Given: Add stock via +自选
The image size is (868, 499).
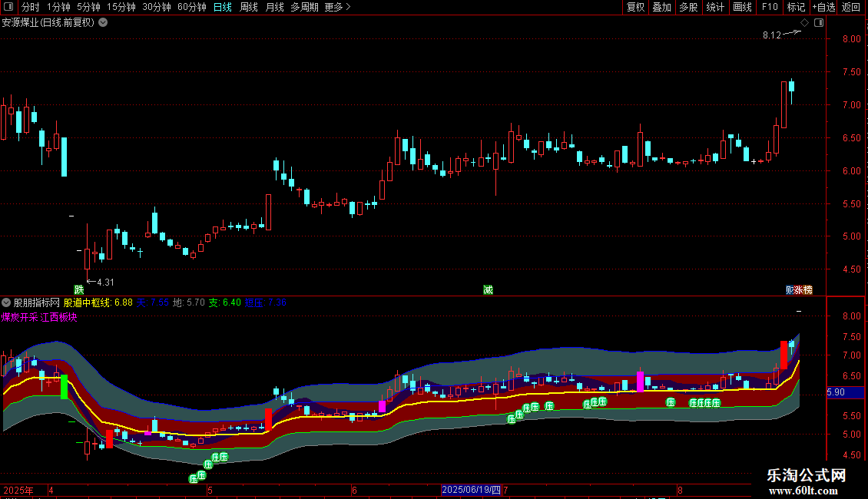Looking at the screenshot, I should pos(823,7).
